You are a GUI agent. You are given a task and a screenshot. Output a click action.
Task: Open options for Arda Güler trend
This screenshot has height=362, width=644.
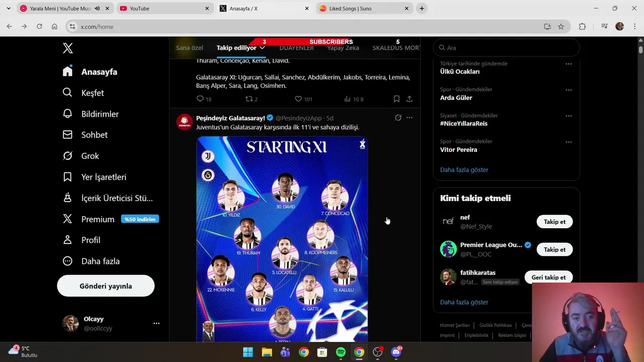pyautogui.click(x=569, y=90)
